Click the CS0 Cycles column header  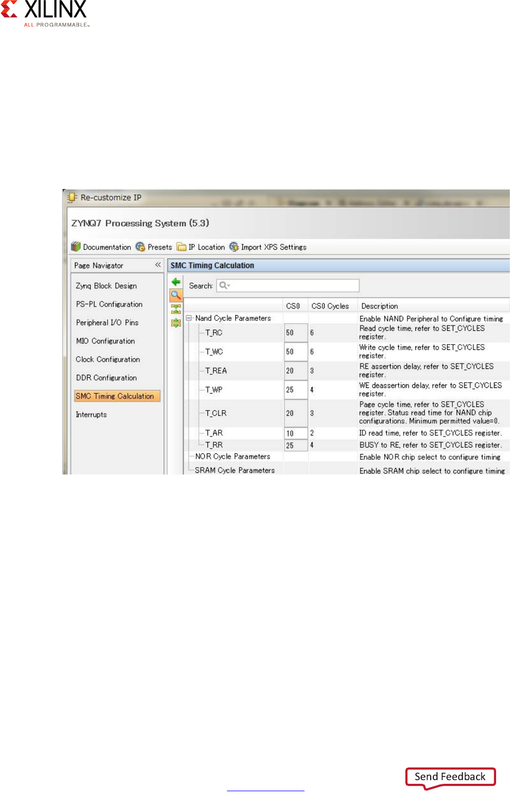(x=332, y=306)
